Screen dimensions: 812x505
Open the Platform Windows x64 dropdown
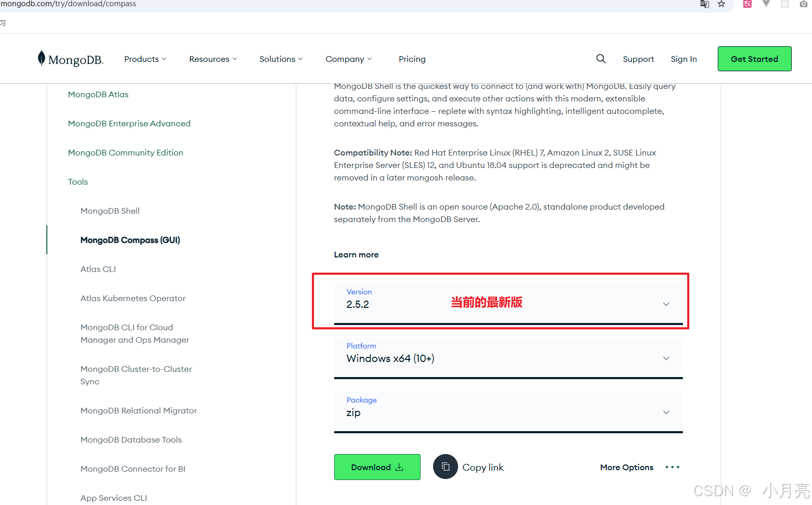click(509, 358)
